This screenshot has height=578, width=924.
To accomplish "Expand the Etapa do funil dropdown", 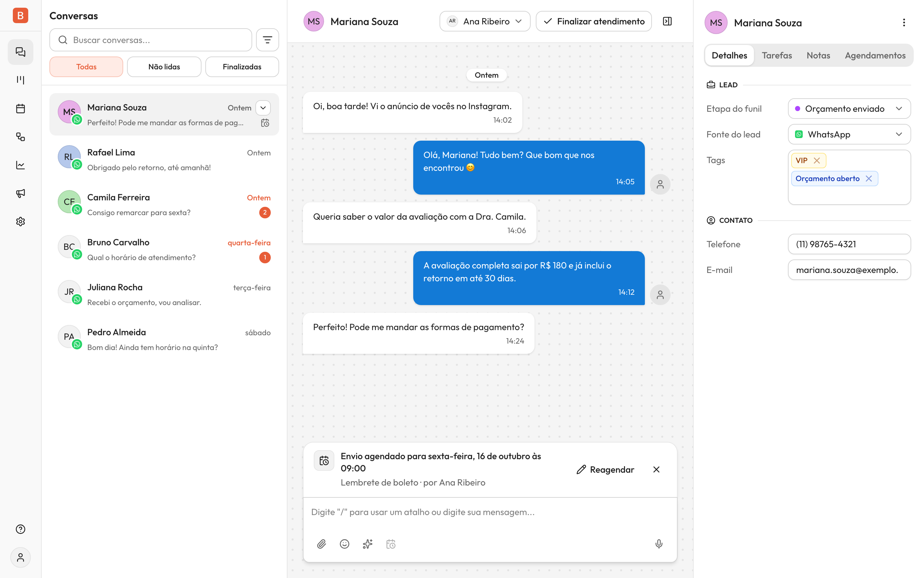I will click(849, 109).
